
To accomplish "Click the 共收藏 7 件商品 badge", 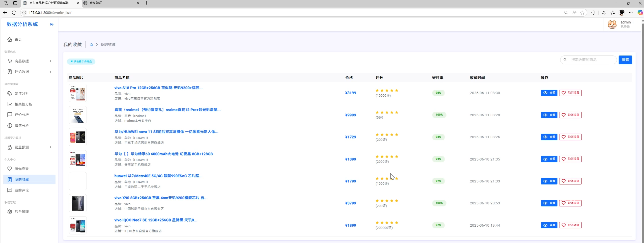I will (81, 61).
